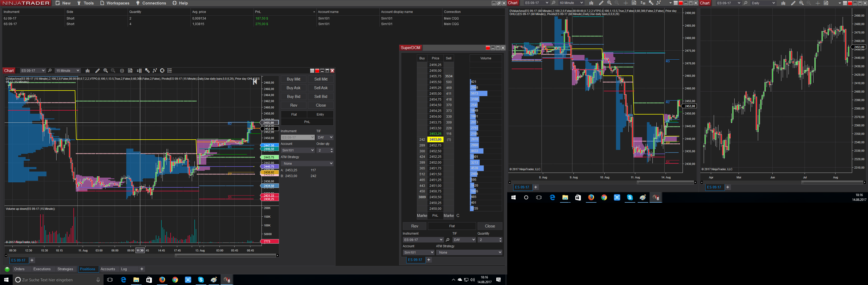
Task: Reload chart data via circular arrow icon
Action: pyautogui.click(x=162, y=71)
